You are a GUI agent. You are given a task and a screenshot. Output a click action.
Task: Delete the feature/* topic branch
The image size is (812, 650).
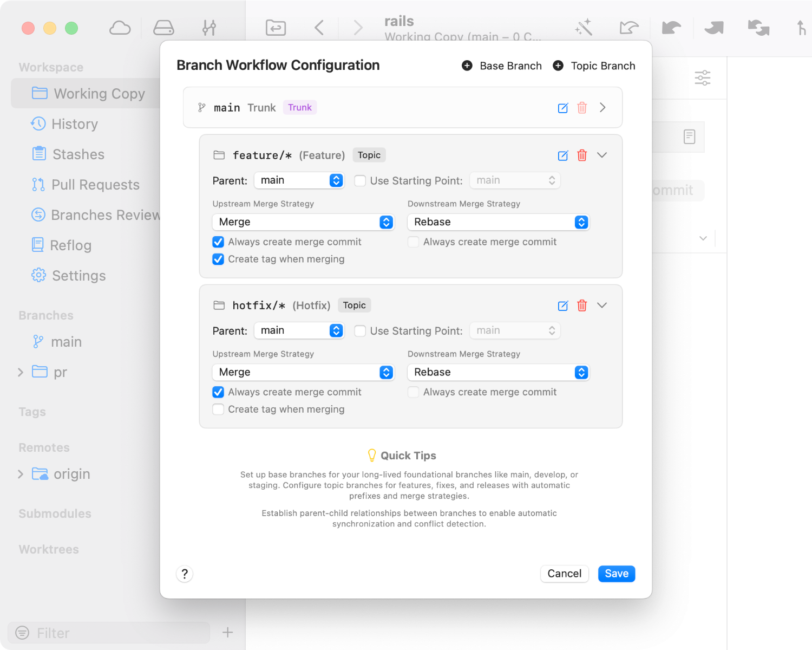pyautogui.click(x=582, y=155)
